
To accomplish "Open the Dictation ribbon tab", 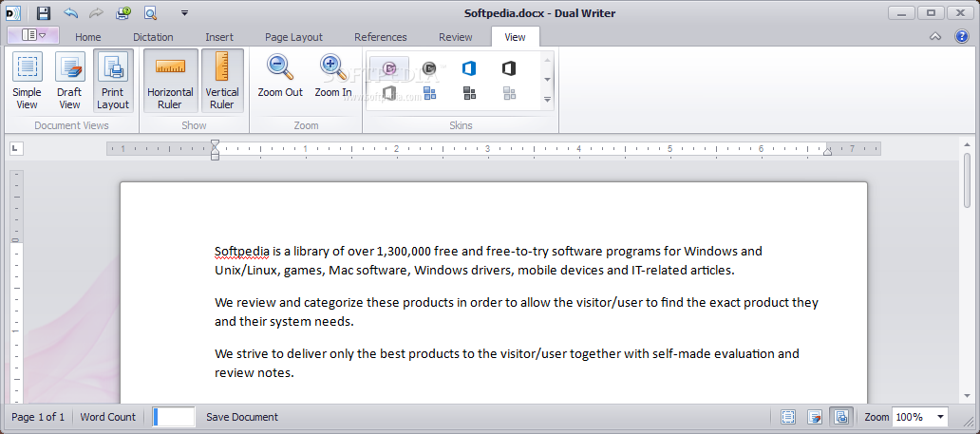I will click(153, 37).
